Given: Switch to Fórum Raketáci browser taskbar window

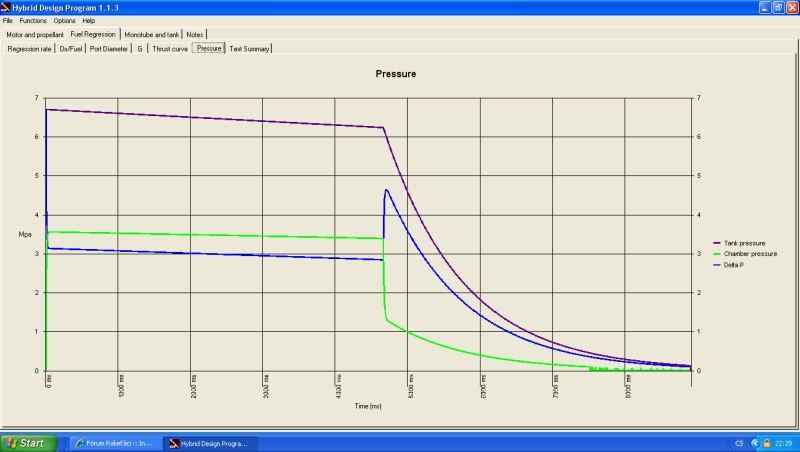Looking at the screenshot, I should [x=114, y=443].
